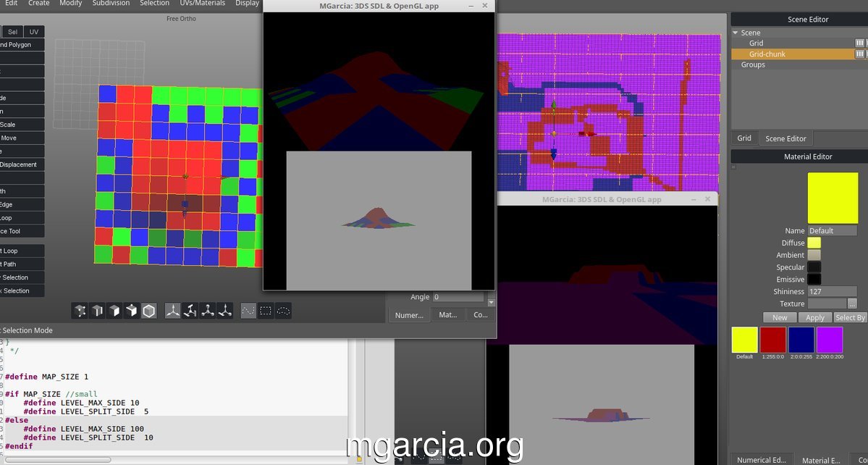Click the second axis manipulator icon
Screen dimensions: 868x465
click(x=190, y=311)
